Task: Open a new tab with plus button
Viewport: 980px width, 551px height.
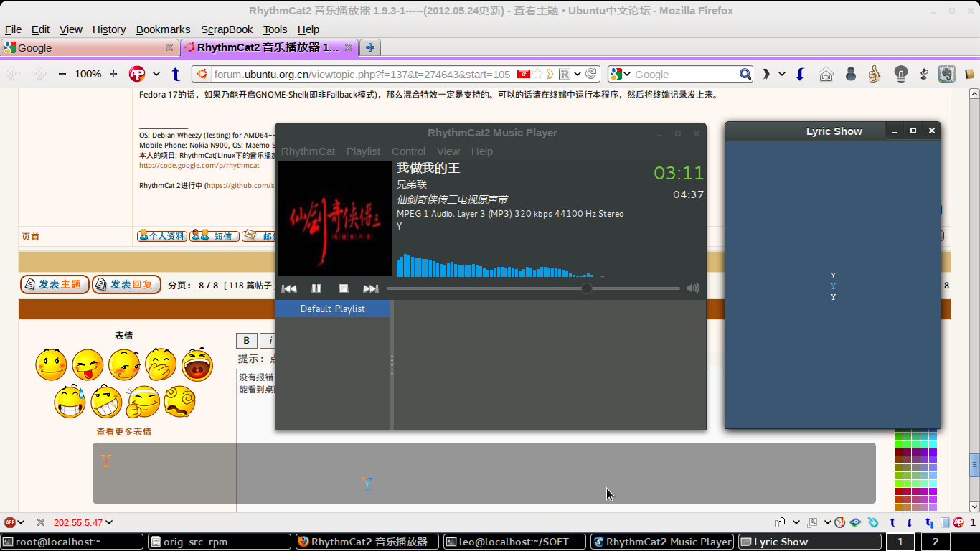Action: coord(370,47)
